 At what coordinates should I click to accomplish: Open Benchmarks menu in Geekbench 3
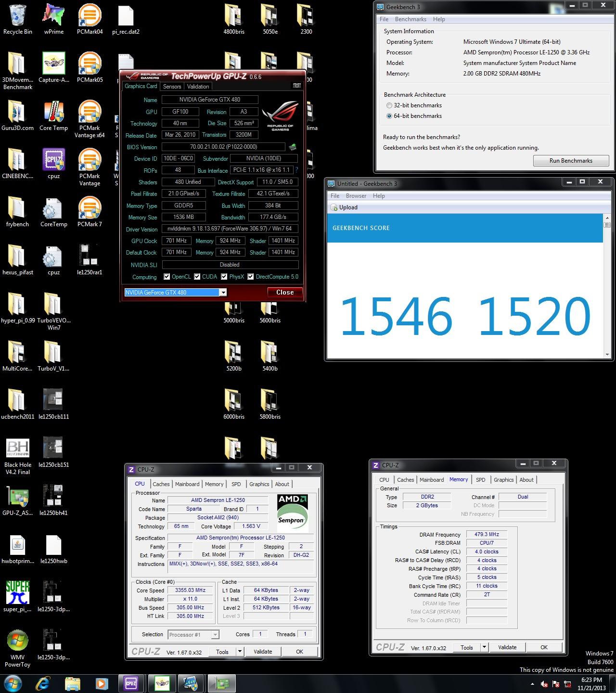click(411, 19)
